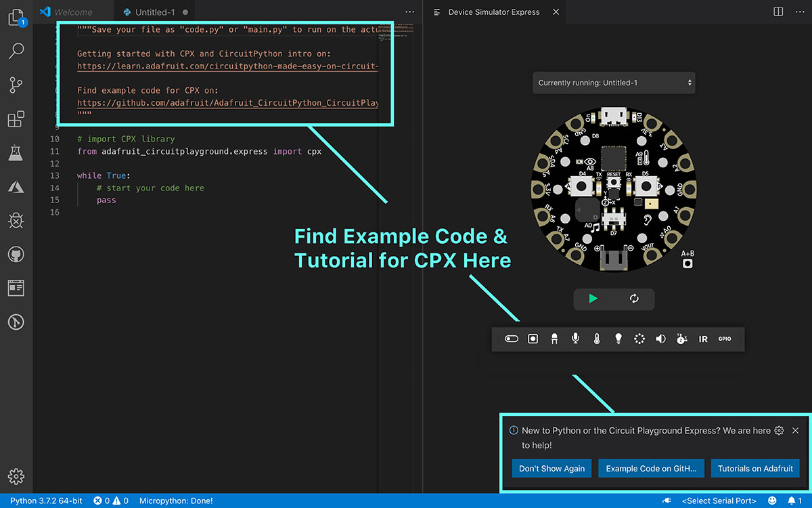Run the simulator with the green play button
The width and height of the screenshot is (812, 508).
594,299
